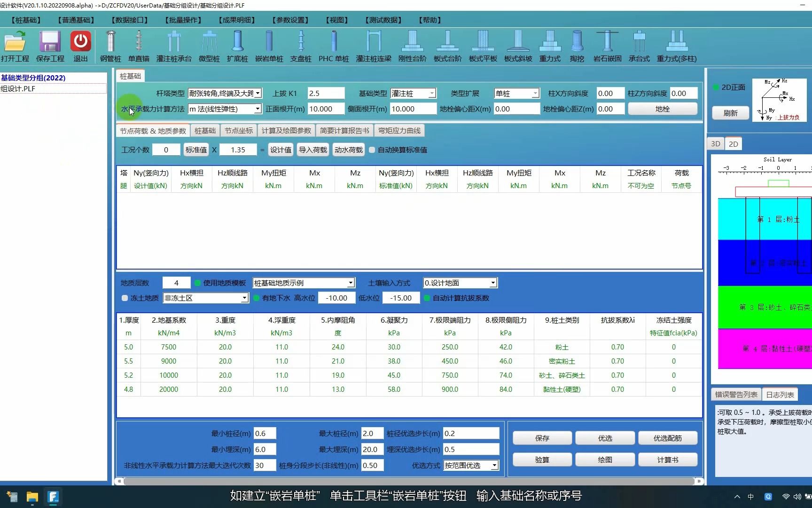Click the red 退出 power icon

pyautogui.click(x=80, y=41)
